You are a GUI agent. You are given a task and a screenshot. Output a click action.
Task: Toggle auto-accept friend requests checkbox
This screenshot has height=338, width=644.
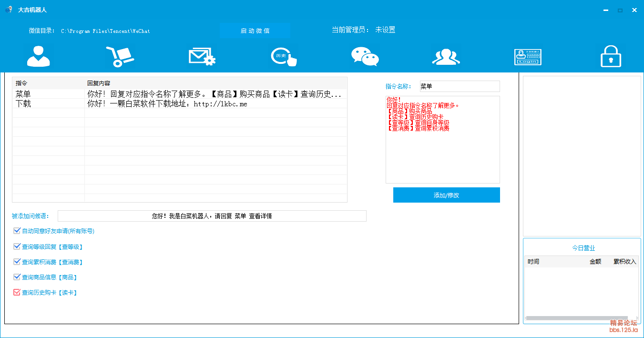(17, 231)
